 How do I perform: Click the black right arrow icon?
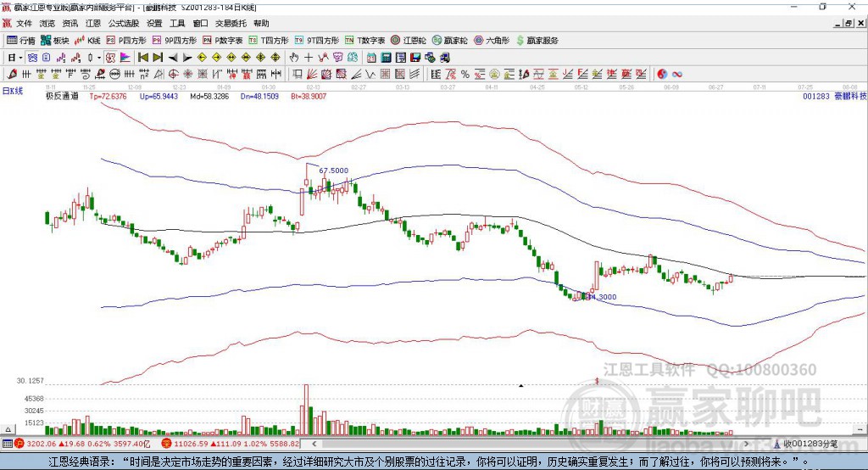187,58
